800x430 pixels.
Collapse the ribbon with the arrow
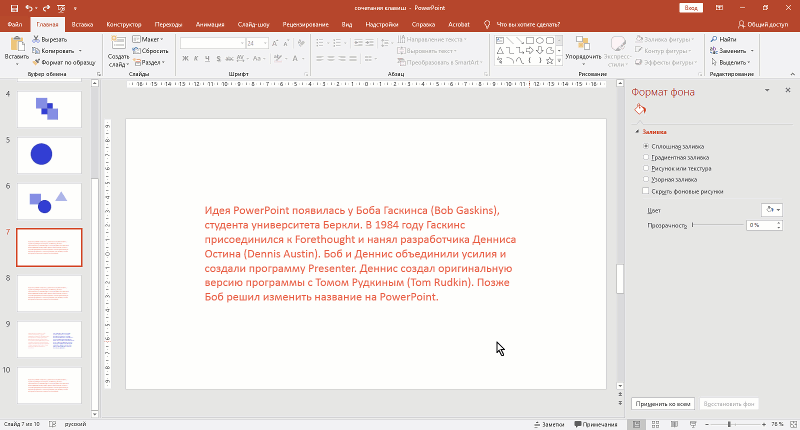click(792, 74)
